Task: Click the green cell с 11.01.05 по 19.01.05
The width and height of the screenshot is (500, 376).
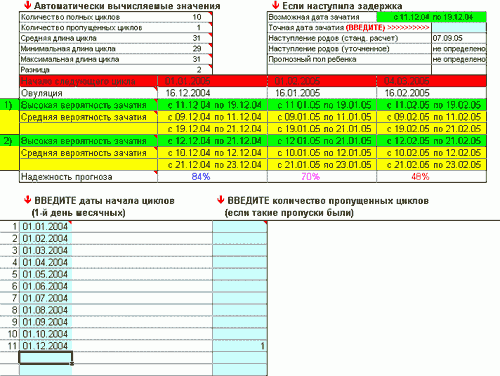Action: coord(322,105)
